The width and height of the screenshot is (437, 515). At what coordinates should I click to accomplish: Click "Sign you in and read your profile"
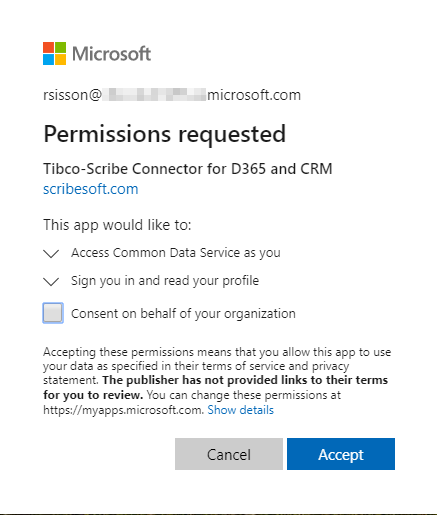point(165,281)
